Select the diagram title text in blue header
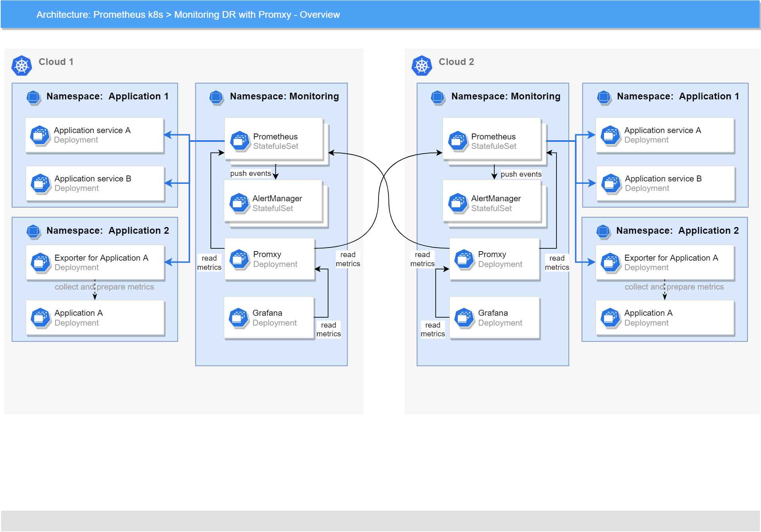This screenshot has width=761, height=532. click(188, 15)
